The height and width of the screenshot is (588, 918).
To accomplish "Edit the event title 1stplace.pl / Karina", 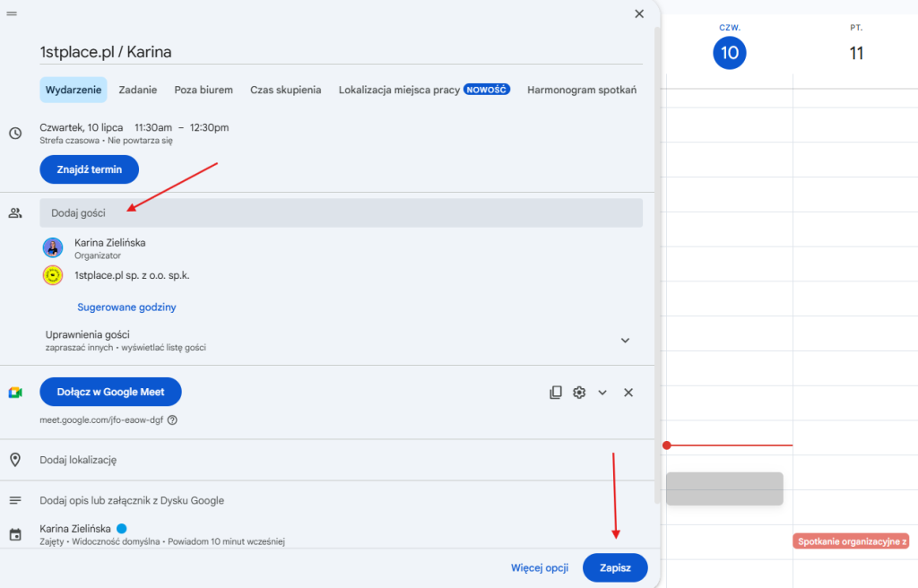I will click(x=341, y=52).
